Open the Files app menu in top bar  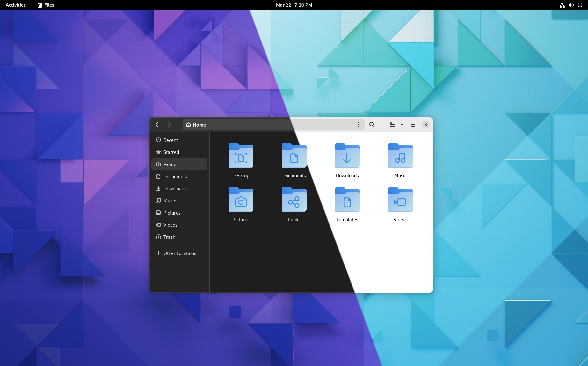click(x=46, y=5)
